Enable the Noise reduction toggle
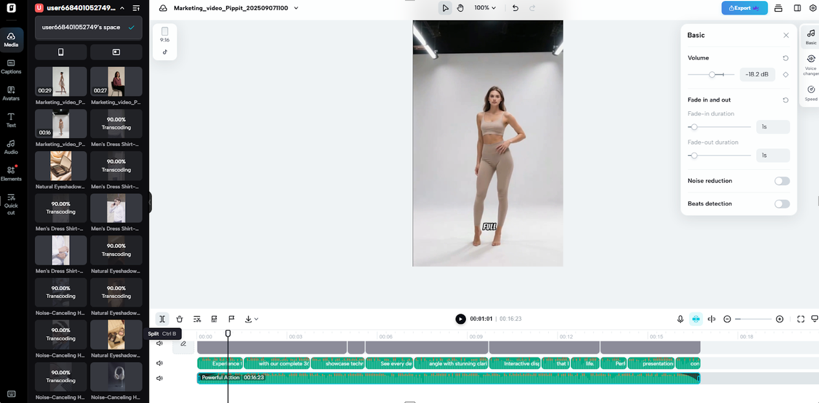Screen dimensions: 819x403 point(781,181)
